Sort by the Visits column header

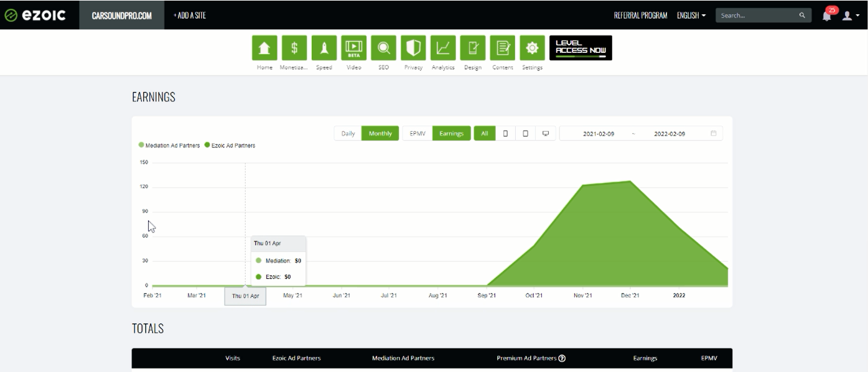233,358
